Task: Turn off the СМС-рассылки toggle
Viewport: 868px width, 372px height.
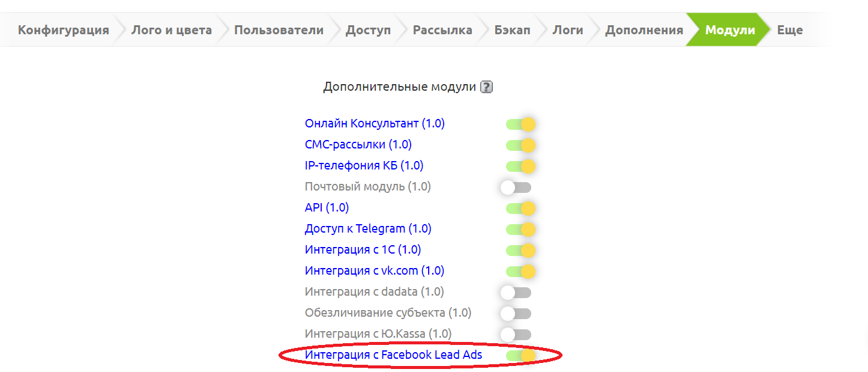Action: tap(520, 145)
